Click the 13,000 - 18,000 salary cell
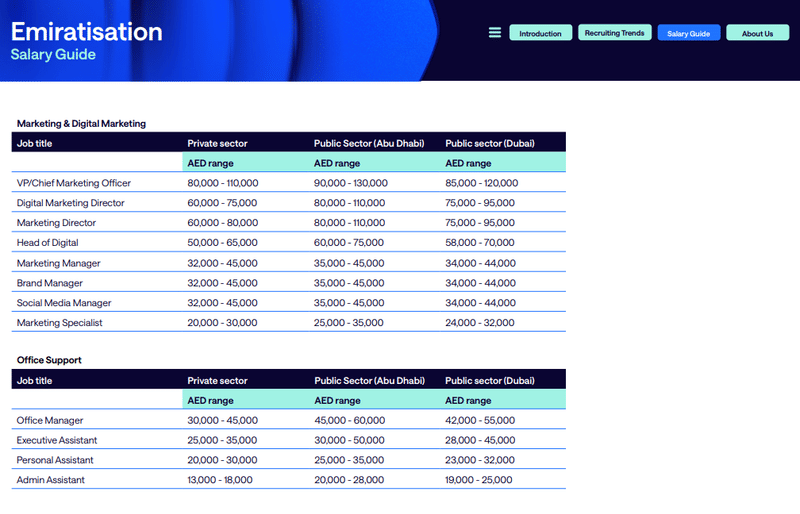This screenshot has width=800, height=514. [220, 480]
